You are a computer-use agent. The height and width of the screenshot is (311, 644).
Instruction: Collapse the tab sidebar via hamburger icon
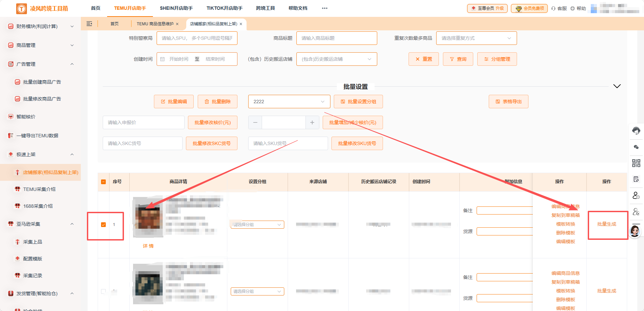point(89,24)
